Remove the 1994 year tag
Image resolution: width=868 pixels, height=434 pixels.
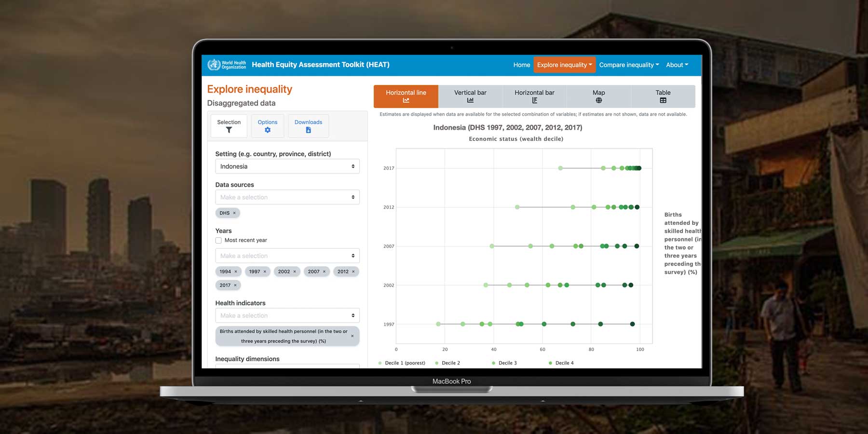point(236,271)
